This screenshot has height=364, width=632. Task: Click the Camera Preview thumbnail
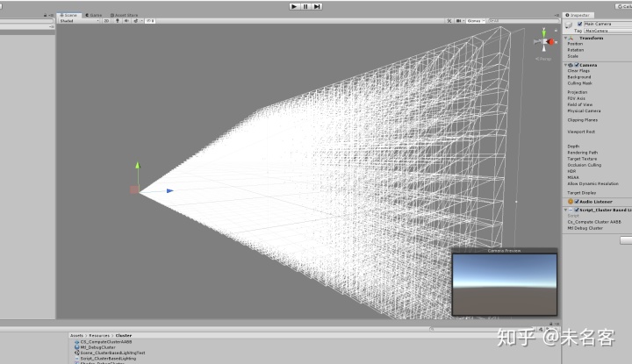coord(504,284)
